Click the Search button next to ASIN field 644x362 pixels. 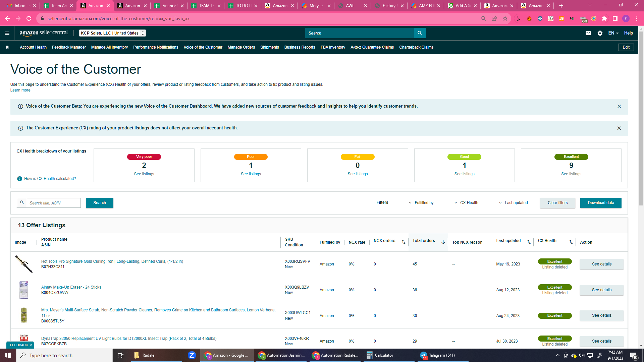pos(99,203)
